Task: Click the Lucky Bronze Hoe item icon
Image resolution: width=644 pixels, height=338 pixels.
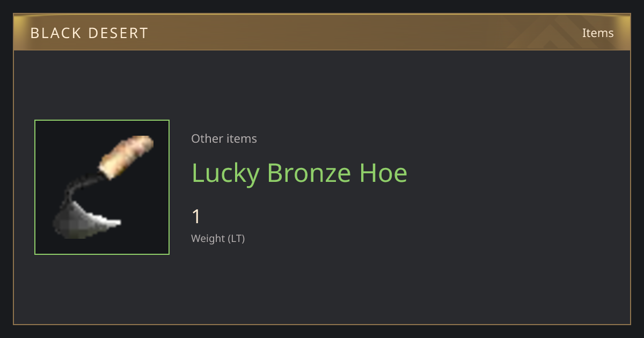Action: (x=102, y=187)
